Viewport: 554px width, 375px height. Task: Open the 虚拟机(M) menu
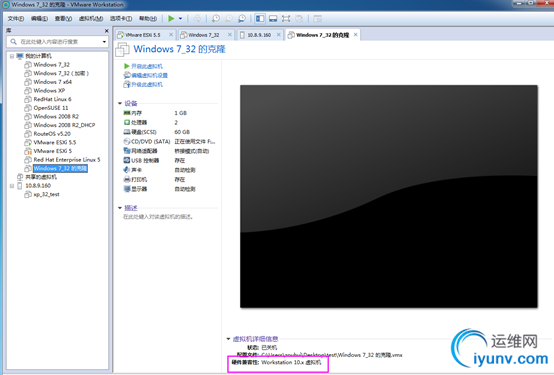tap(91, 18)
